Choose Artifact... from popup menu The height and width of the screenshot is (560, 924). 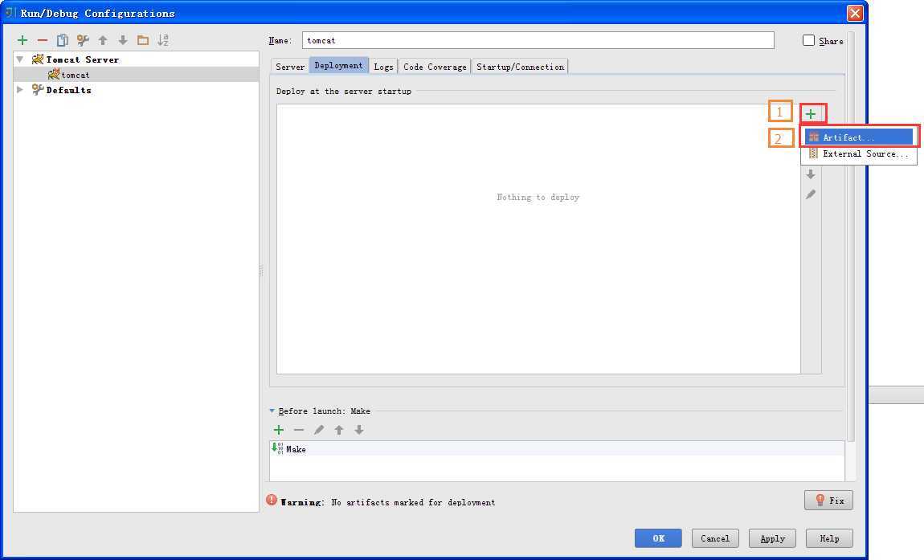859,137
